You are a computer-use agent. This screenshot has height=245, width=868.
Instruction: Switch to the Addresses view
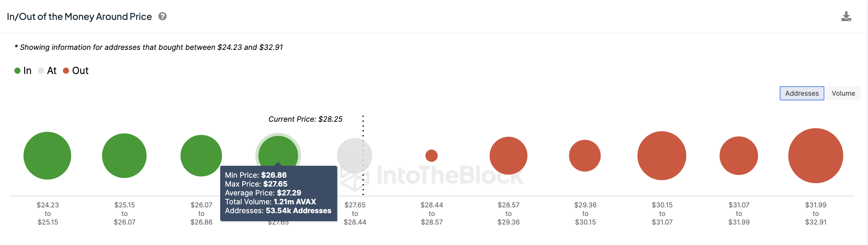pos(801,94)
